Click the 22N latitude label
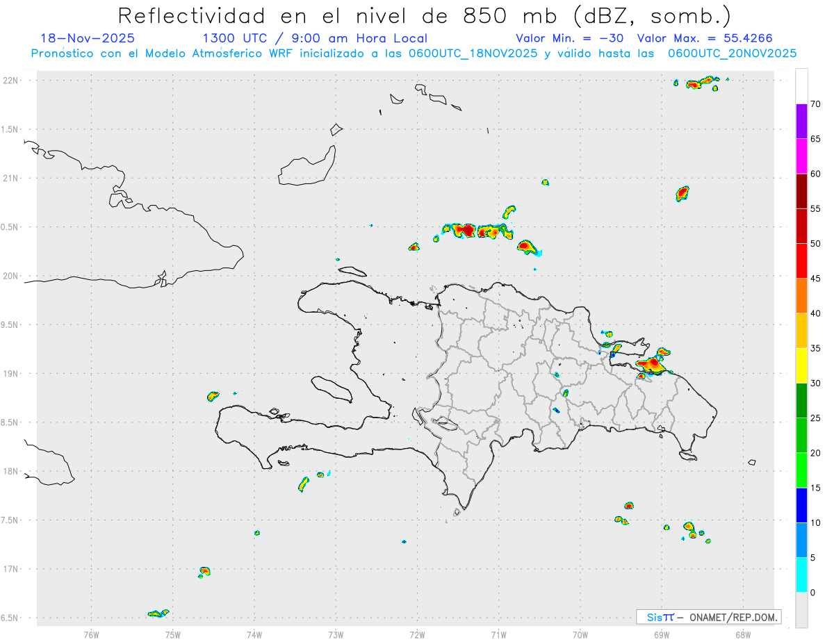 point(10,80)
